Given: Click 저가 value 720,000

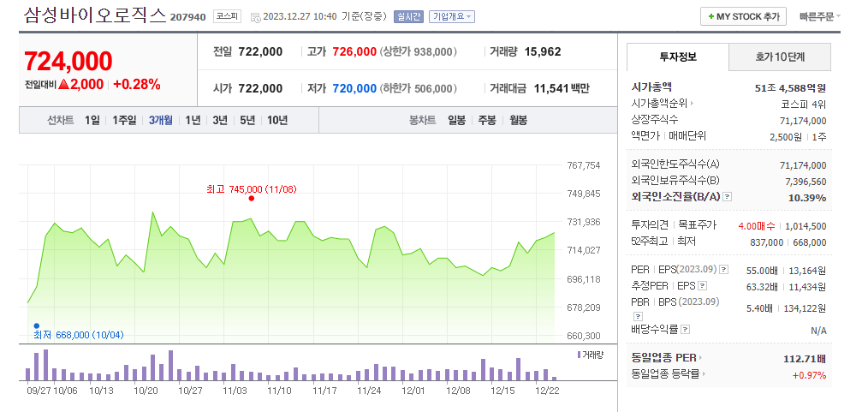Looking at the screenshot, I should [x=354, y=88].
